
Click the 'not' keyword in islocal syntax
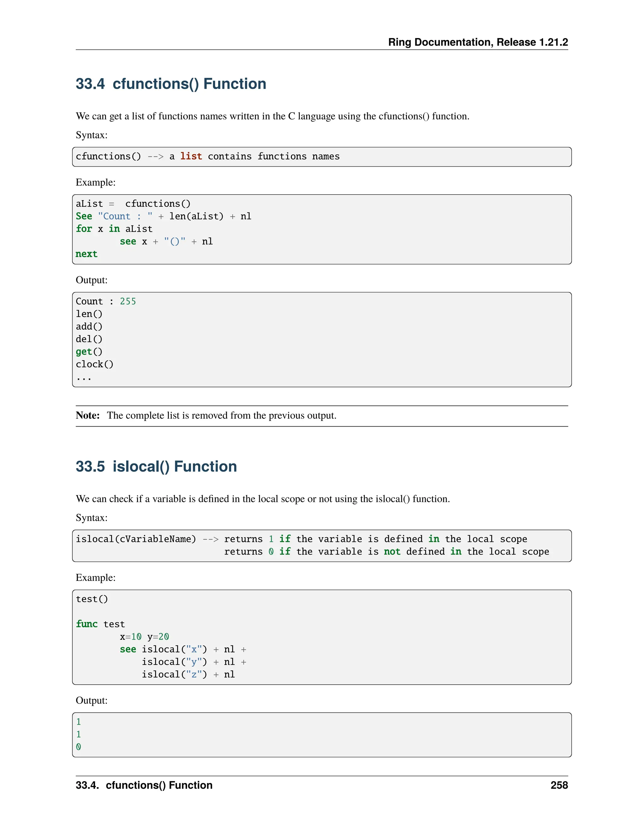point(392,552)
